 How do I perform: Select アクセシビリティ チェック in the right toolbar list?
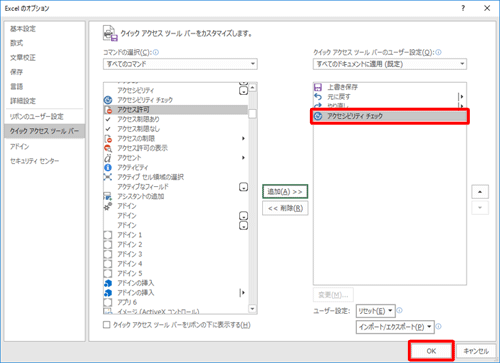pos(389,116)
